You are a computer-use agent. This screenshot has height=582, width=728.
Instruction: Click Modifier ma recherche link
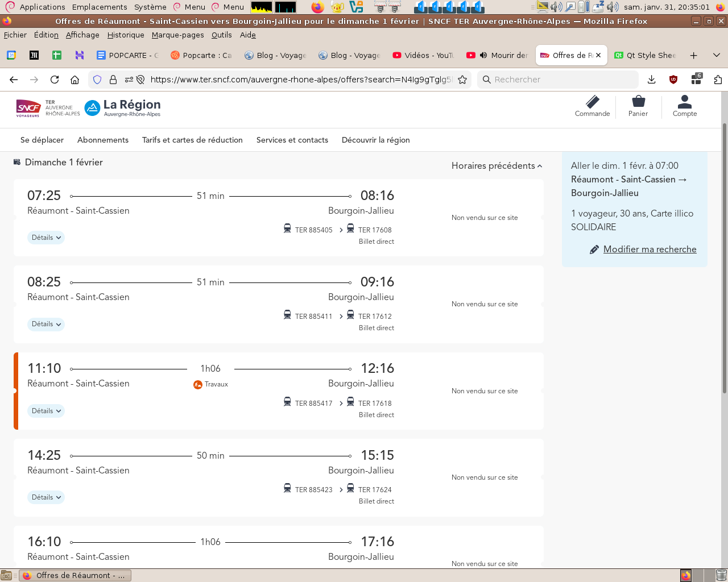650,250
